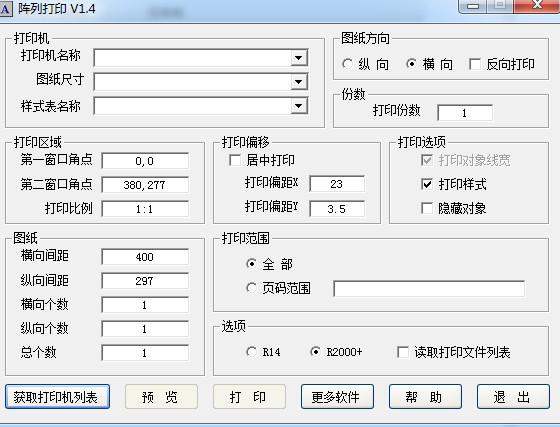The height and width of the screenshot is (427, 560).
Task: Click the 横向个数 input field
Action: click(145, 305)
